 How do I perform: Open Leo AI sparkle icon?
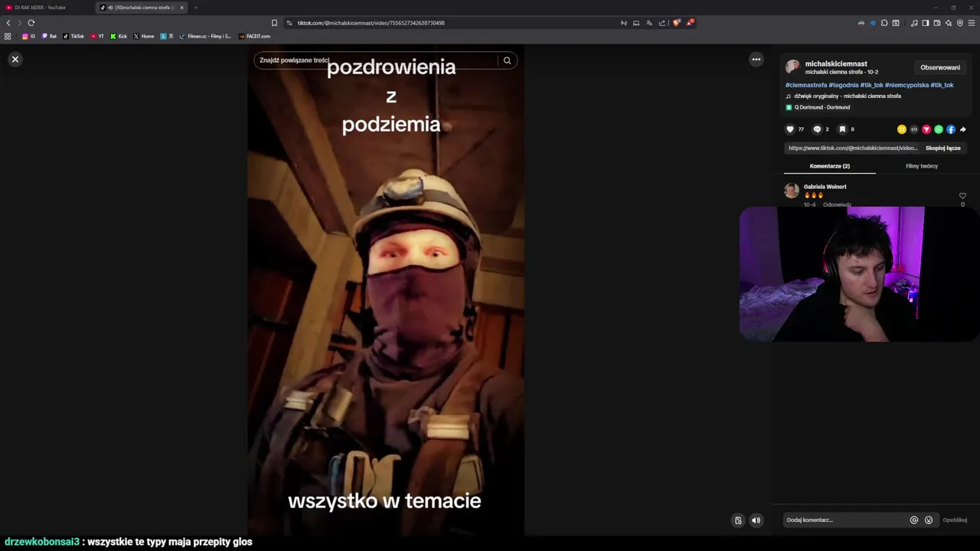tap(948, 23)
